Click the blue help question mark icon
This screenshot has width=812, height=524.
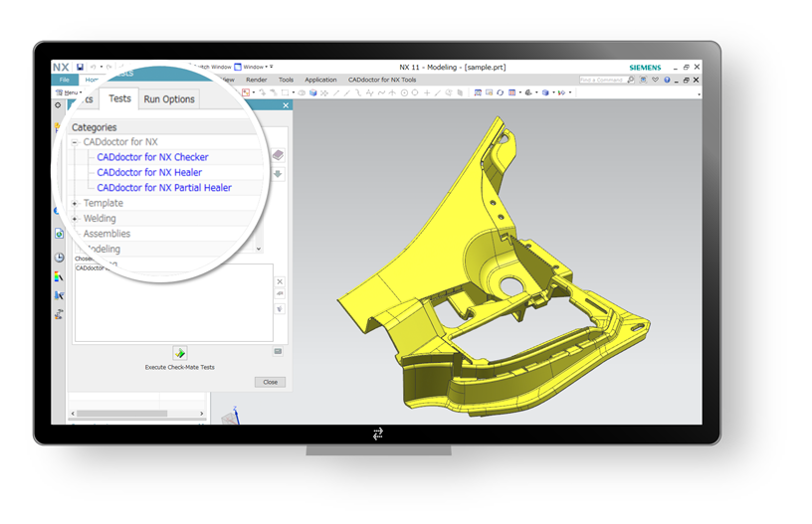(x=667, y=80)
